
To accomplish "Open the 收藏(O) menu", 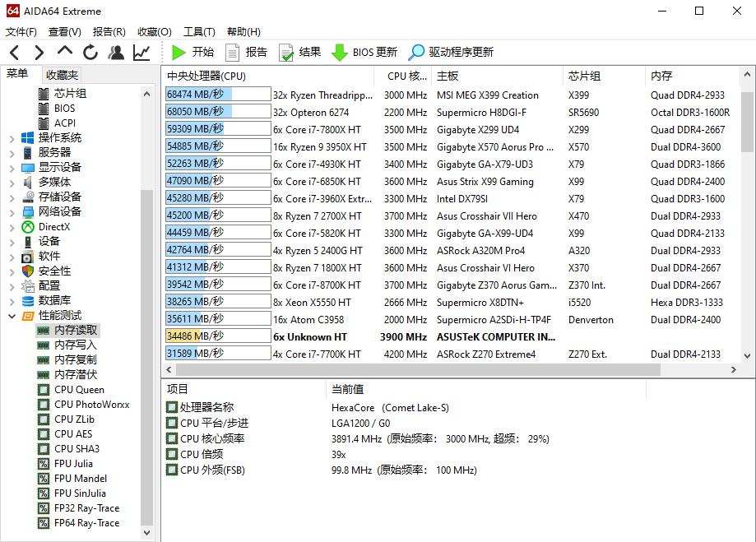I will point(155,32).
